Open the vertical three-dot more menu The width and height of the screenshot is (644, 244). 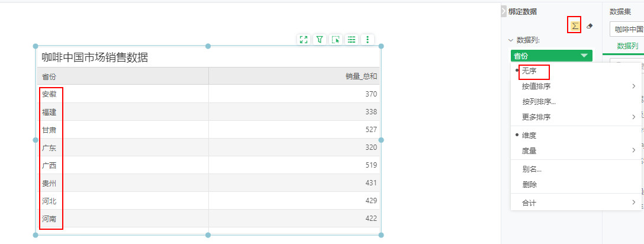click(x=368, y=40)
